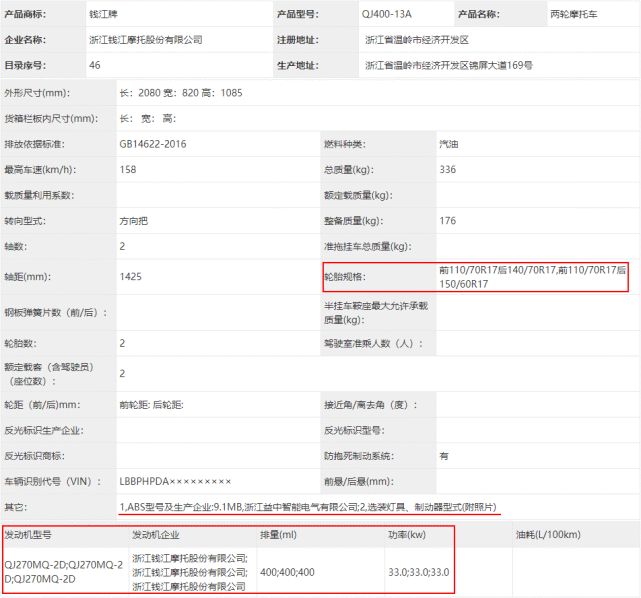Select the 车辆识别代号 (VIN) label
The image size is (641, 598).
coord(53,482)
